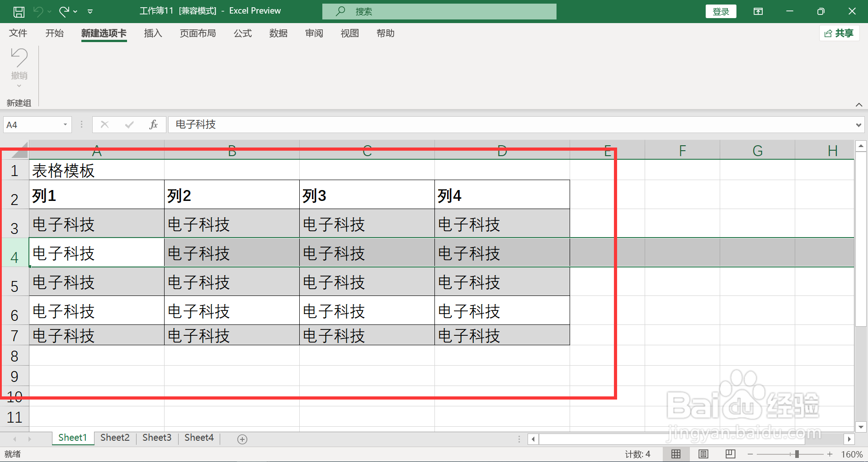Click header cell 列2
This screenshot has width=868, height=462.
(x=231, y=195)
